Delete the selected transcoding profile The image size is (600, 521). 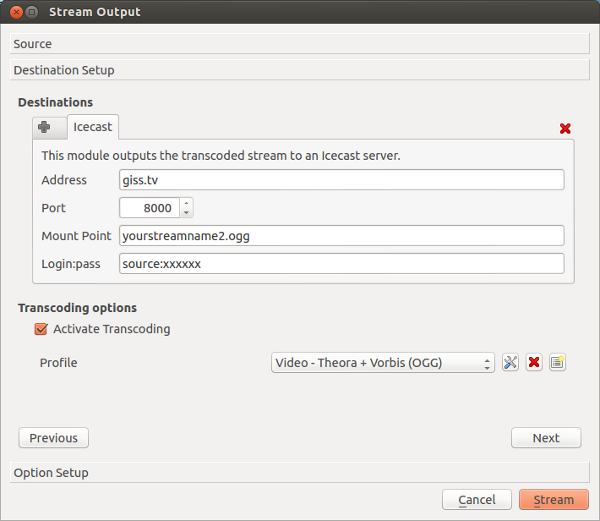pos(534,362)
